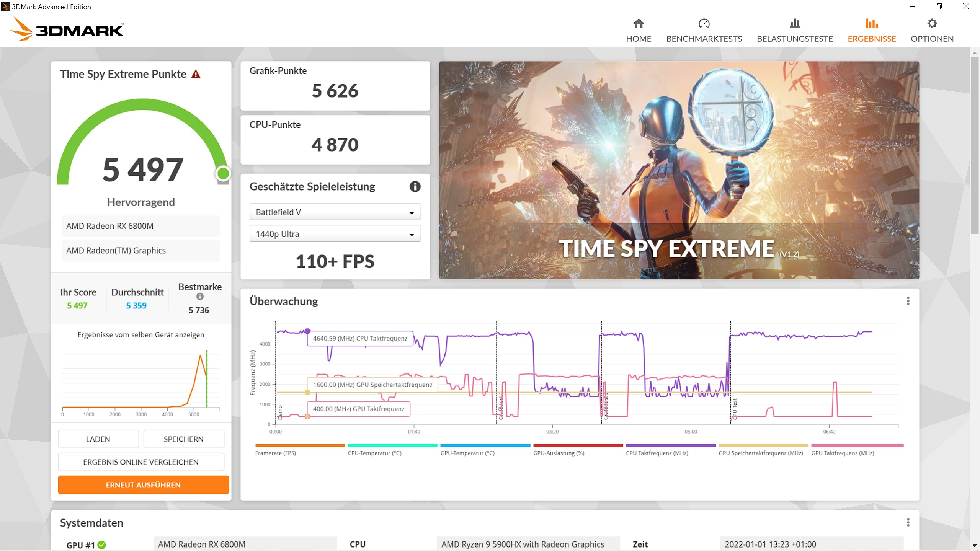Viewport: 980px width, 551px height.
Task: Toggle the Framerate (FPS) chart legend
Action: (276, 453)
